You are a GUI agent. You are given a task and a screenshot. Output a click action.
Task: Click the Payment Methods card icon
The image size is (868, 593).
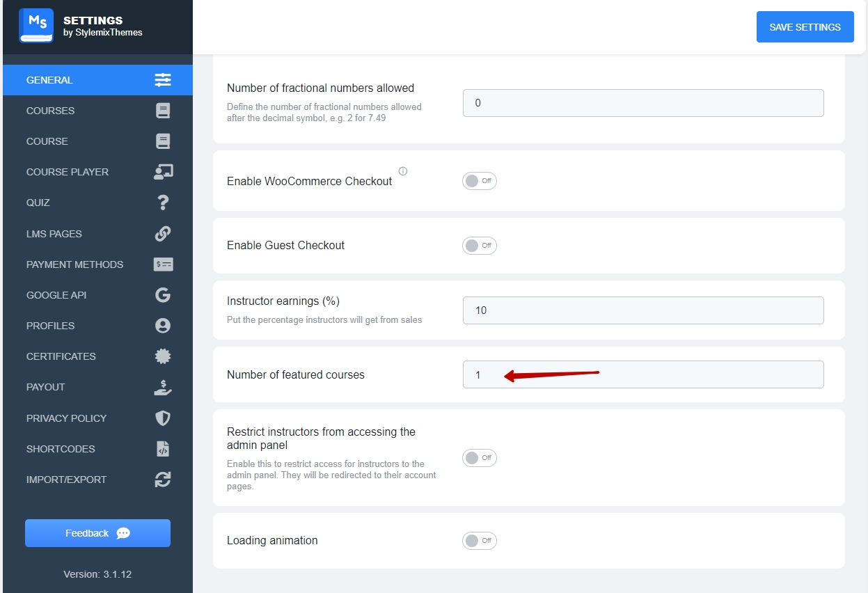coord(163,264)
